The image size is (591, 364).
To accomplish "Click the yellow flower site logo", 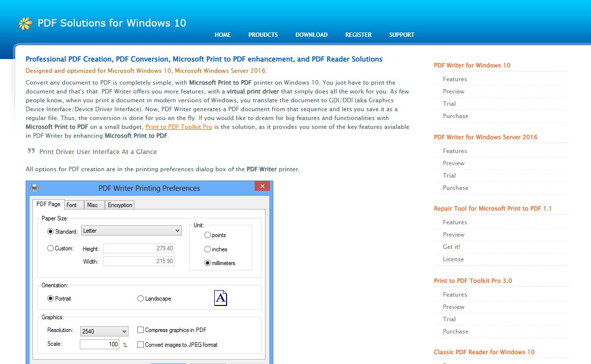I will coord(25,23).
